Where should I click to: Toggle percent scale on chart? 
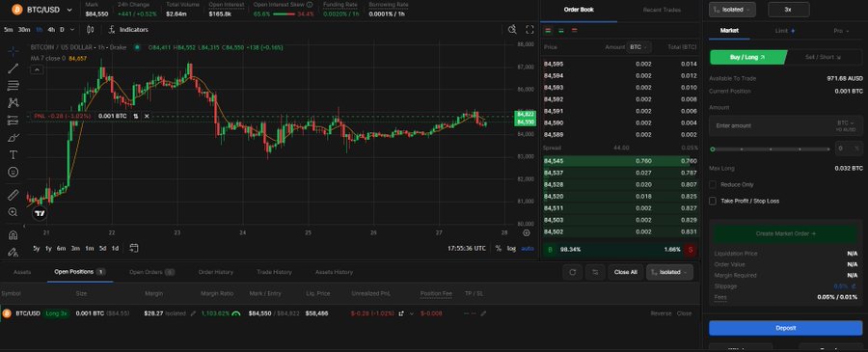(x=499, y=249)
